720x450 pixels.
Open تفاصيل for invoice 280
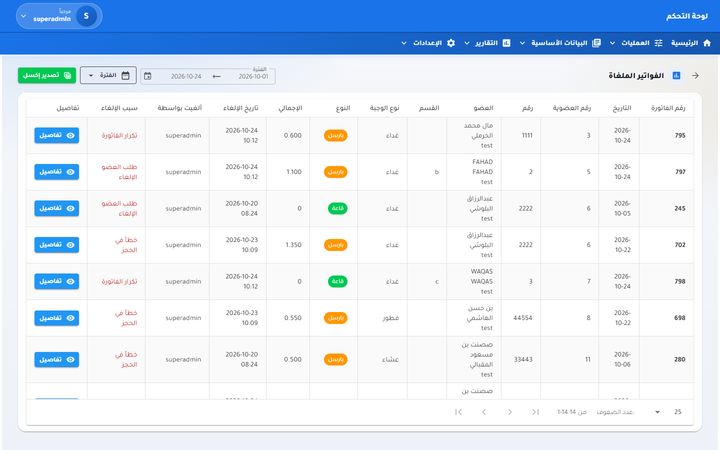coord(56,359)
